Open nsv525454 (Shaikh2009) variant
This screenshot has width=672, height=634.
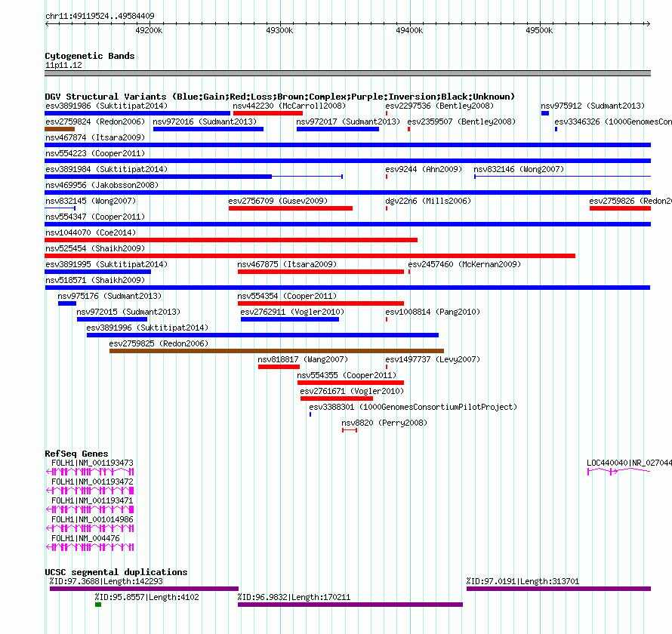pos(310,256)
